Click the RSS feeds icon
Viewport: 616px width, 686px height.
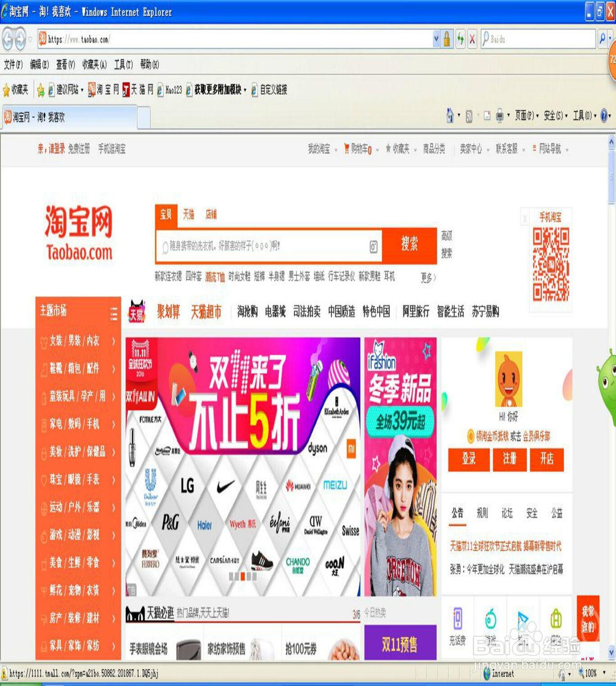(469, 116)
